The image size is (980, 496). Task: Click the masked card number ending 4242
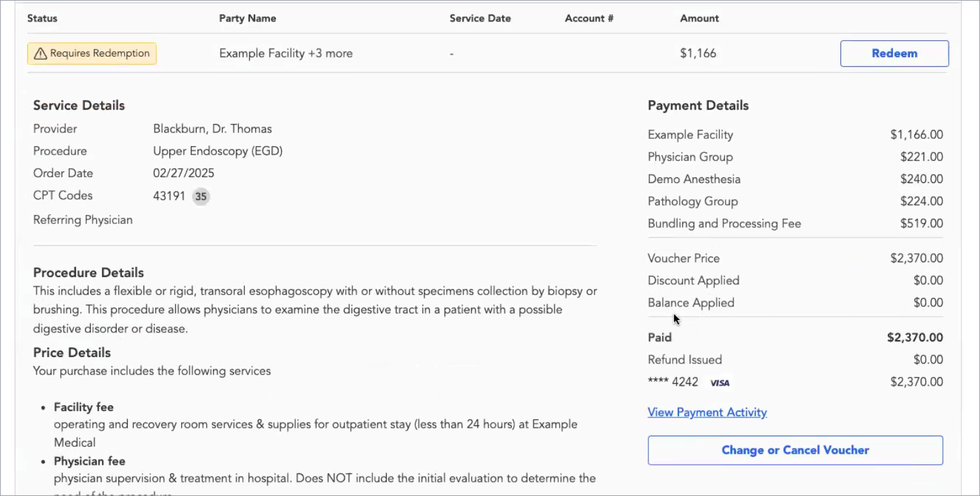(673, 382)
